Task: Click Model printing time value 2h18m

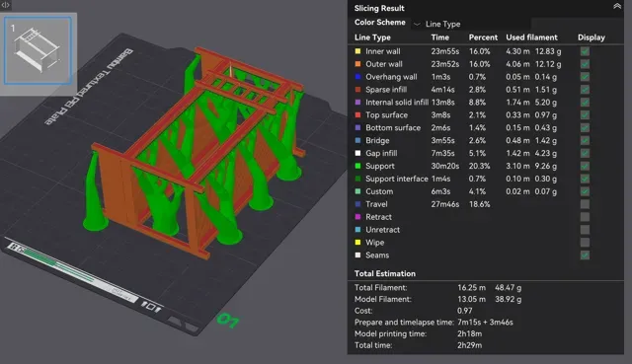Action: click(470, 333)
